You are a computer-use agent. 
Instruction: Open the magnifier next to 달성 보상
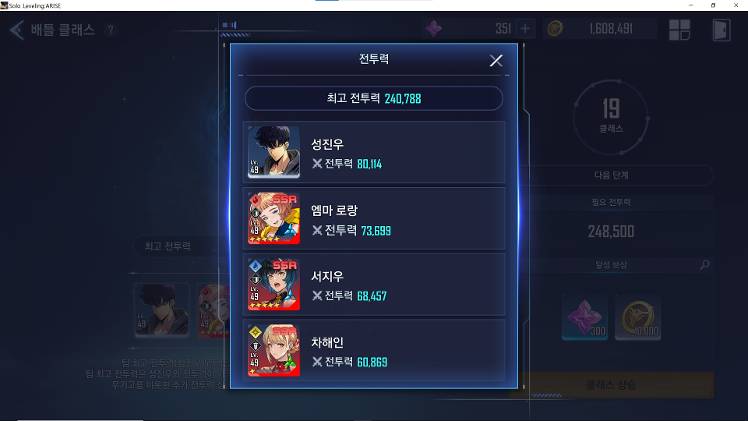705,265
